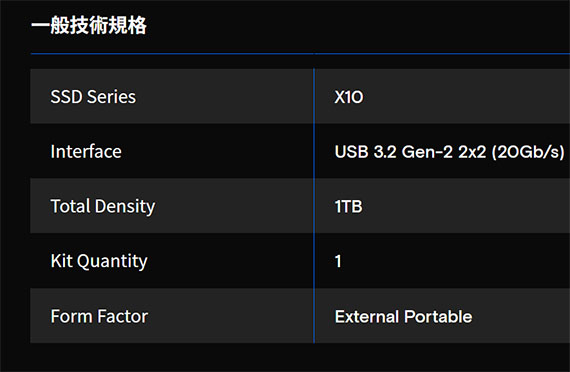Click the word Series in SSD Series
This screenshot has width=570, height=372.
pos(111,97)
